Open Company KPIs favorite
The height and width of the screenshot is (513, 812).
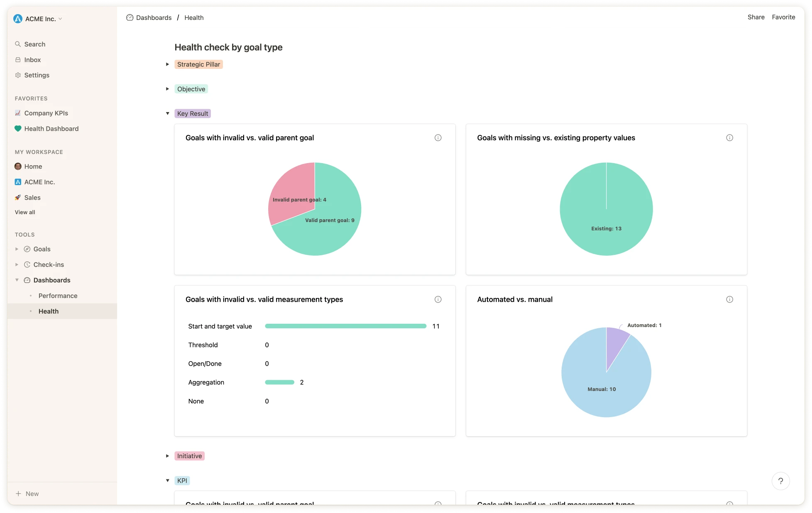(x=46, y=113)
